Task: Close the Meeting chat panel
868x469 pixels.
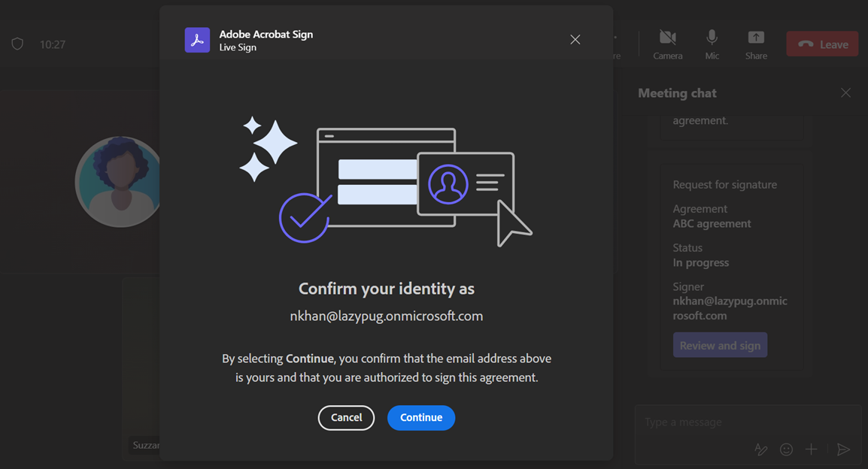Action: point(845,92)
